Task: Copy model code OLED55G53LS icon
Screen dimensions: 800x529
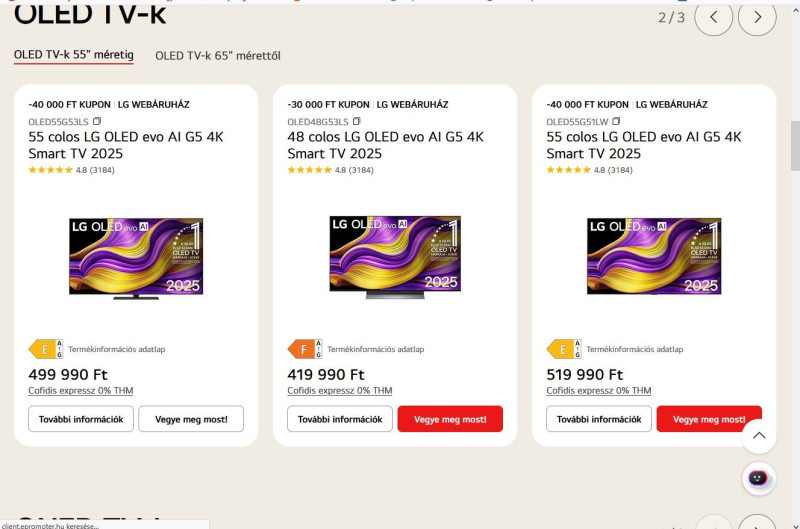Action: [x=97, y=121]
